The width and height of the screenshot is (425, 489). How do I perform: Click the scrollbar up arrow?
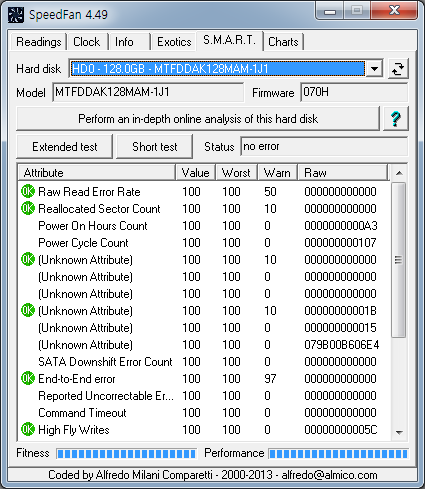click(x=399, y=173)
